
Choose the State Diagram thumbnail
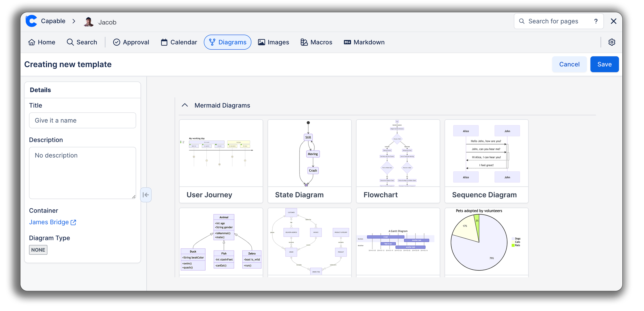[x=309, y=153]
